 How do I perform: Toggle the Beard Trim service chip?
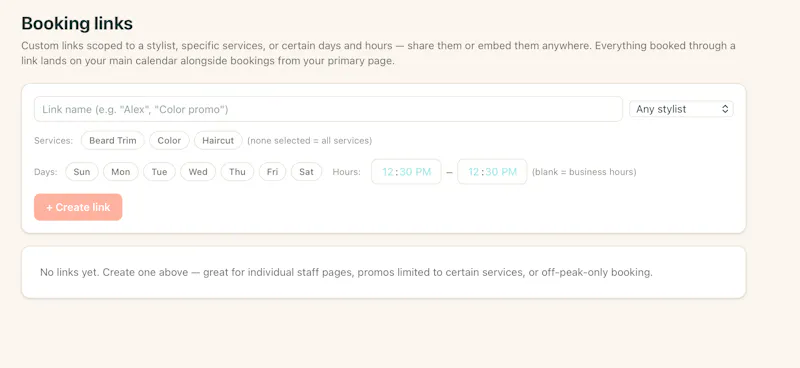pos(113,140)
